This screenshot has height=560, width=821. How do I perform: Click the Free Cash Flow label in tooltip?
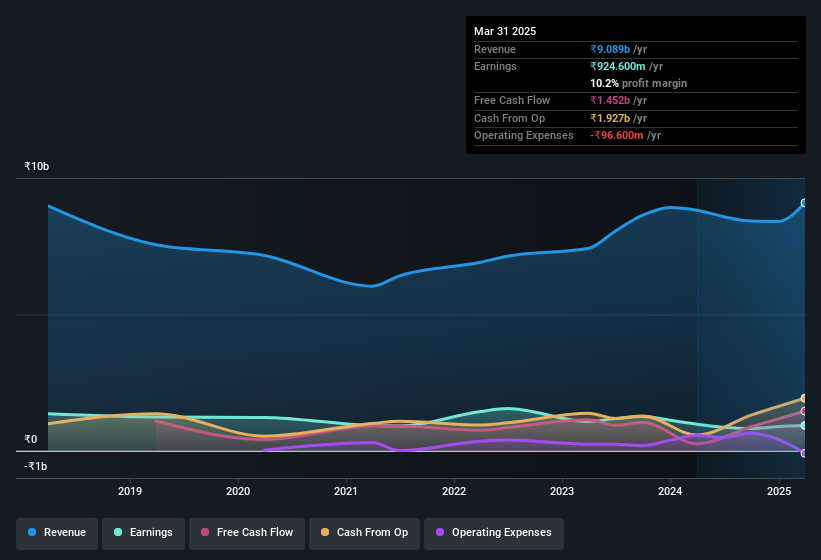(x=512, y=100)
